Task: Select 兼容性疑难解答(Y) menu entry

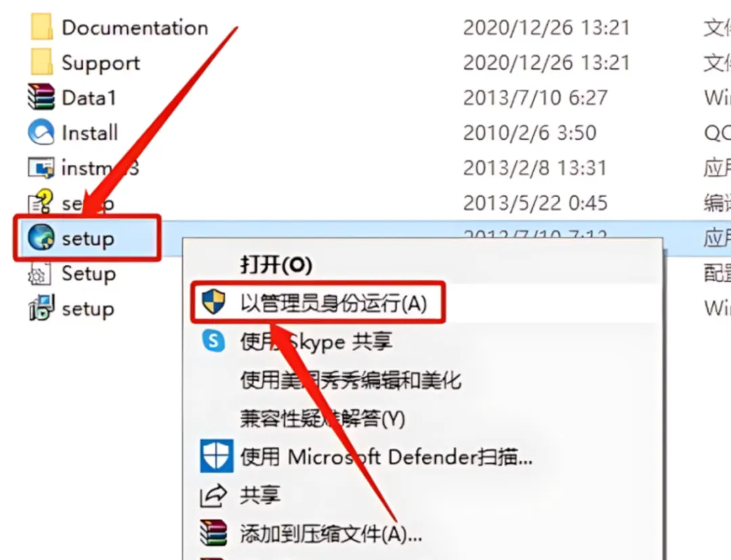Action: click(x=322, y=419)
